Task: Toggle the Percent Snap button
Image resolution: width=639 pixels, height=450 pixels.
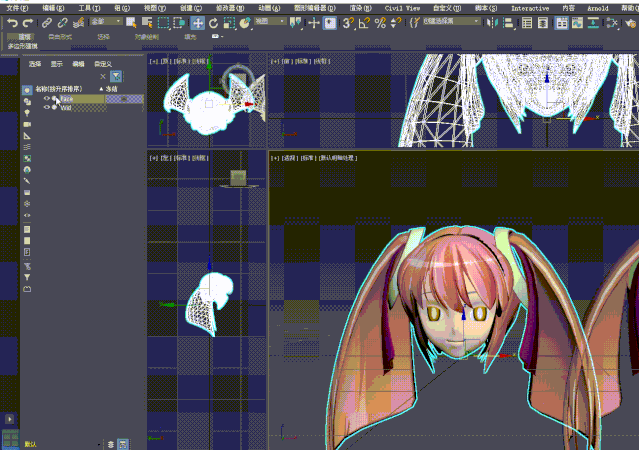Action: 380,23
